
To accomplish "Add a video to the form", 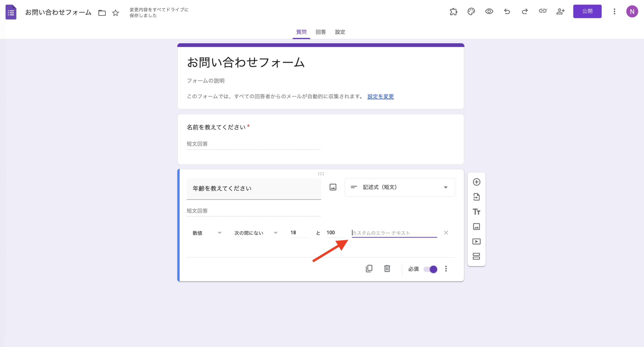I will click(x=476, y=241).
